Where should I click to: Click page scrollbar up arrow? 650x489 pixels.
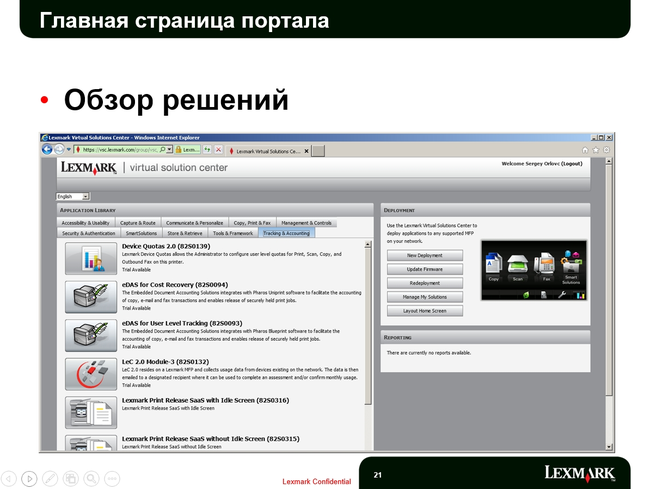609,162
